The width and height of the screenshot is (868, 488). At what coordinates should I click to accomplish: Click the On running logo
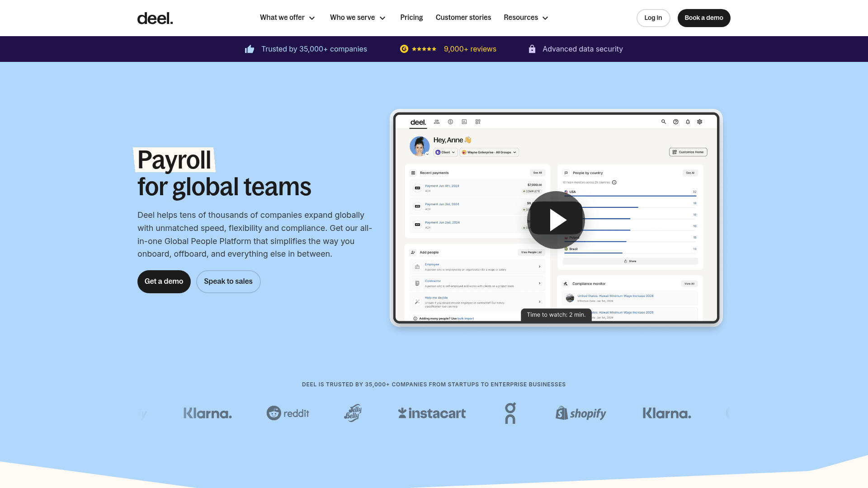(x=510, y=413)
